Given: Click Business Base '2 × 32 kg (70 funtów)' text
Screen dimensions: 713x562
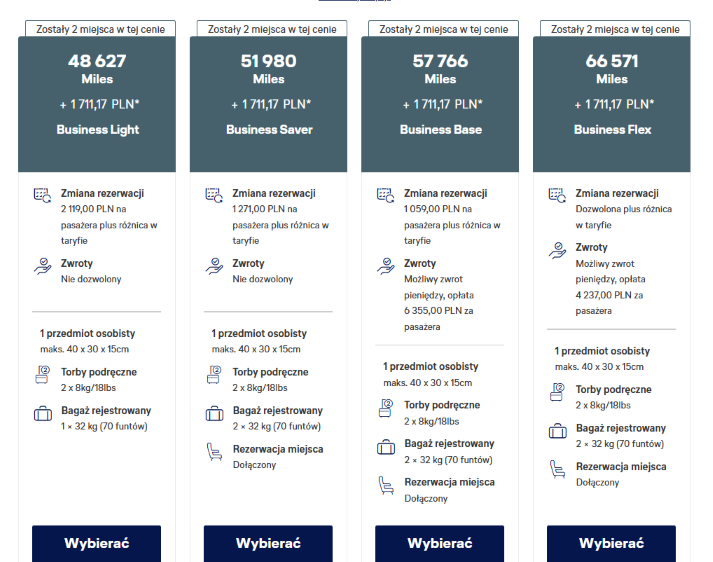Looking at the screenshot, I should [x=448, y=460].
